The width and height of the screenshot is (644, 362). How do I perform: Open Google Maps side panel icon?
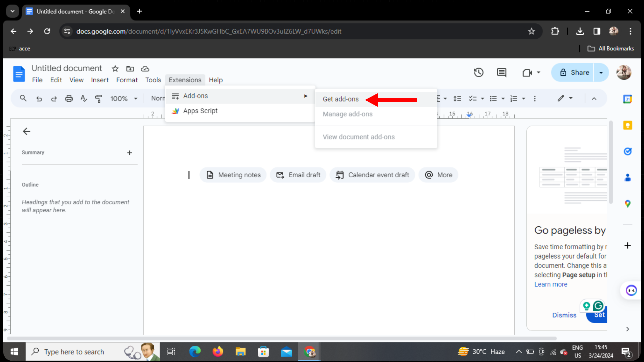click(627, 204)
